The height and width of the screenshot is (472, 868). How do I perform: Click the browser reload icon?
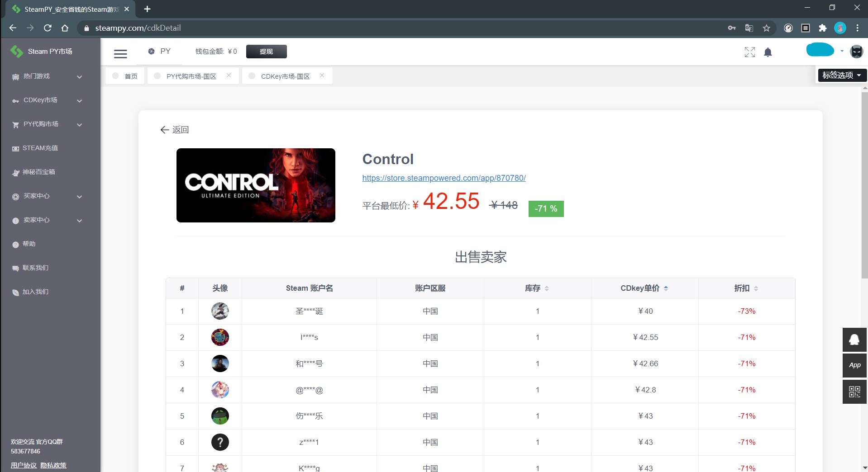[x=48, y=28]
